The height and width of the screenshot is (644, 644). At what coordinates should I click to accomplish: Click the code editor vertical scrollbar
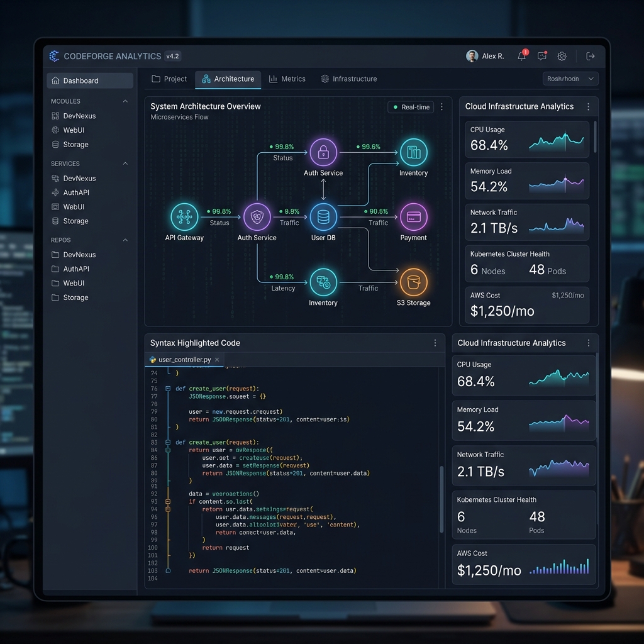pos(442,499)
